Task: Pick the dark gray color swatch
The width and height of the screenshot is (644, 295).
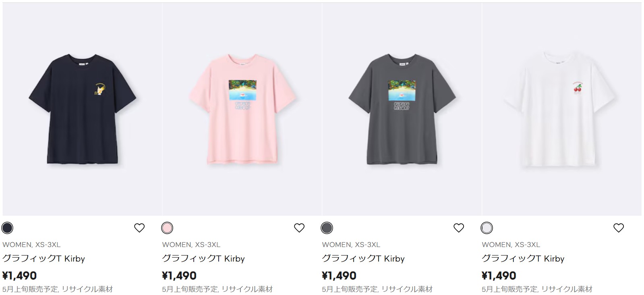Action: [x=327, y=228]
